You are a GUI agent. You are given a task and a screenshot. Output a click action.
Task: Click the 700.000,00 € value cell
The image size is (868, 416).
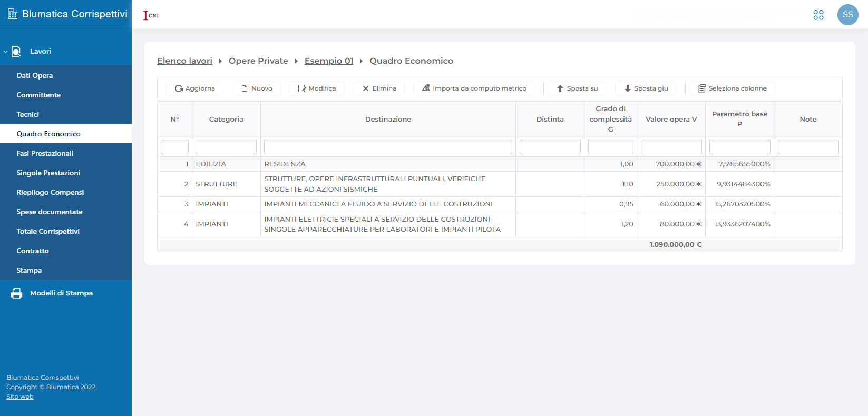[671, 164]
